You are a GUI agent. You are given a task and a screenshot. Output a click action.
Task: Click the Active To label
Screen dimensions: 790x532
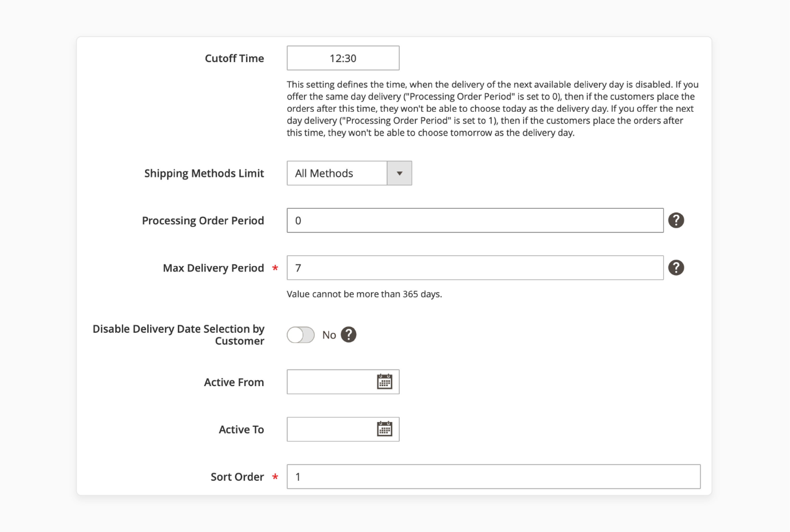(x=241, y=429)
